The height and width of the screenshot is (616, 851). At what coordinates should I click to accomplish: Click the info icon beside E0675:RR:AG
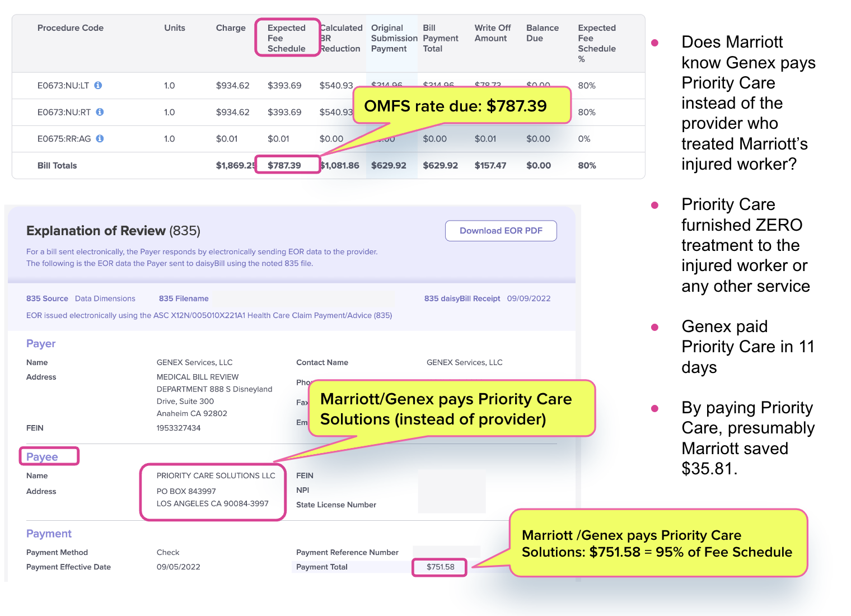[100, 138]
